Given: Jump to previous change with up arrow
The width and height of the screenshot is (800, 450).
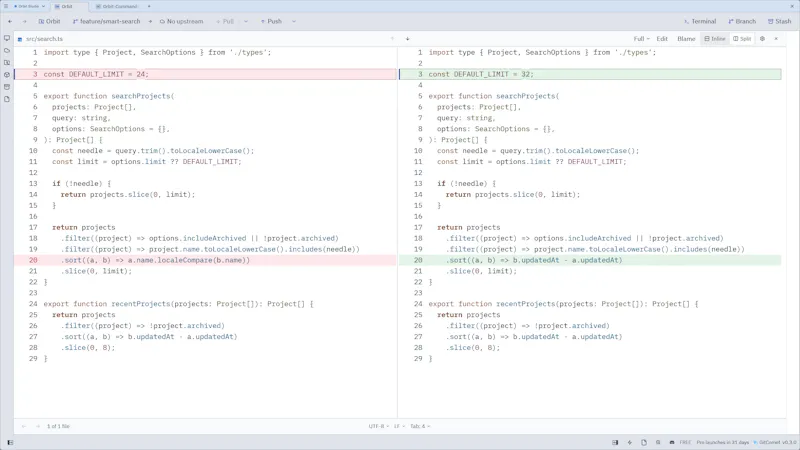Looking at the screenshot, I should [x=392, y=39].
